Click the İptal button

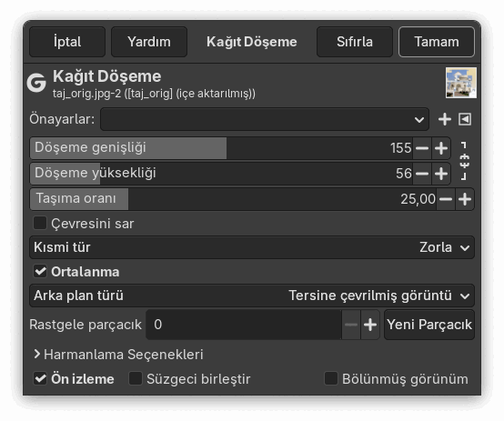pos(67,42)
